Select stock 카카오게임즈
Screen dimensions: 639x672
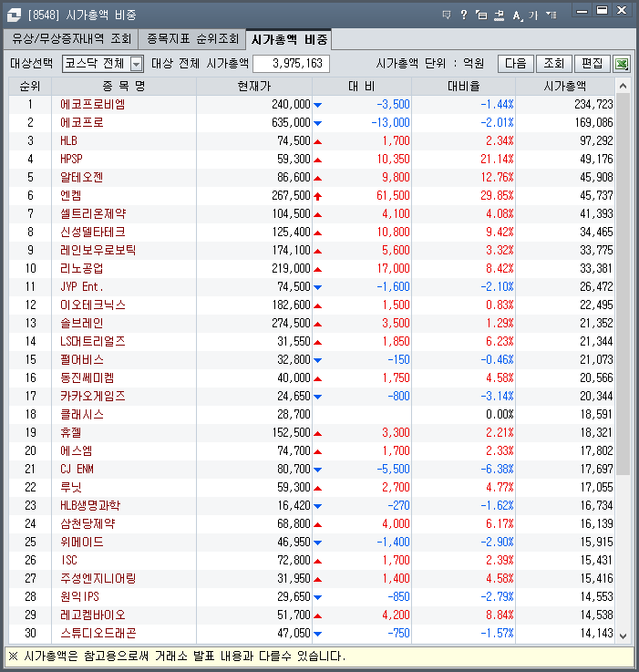[93, 396]
